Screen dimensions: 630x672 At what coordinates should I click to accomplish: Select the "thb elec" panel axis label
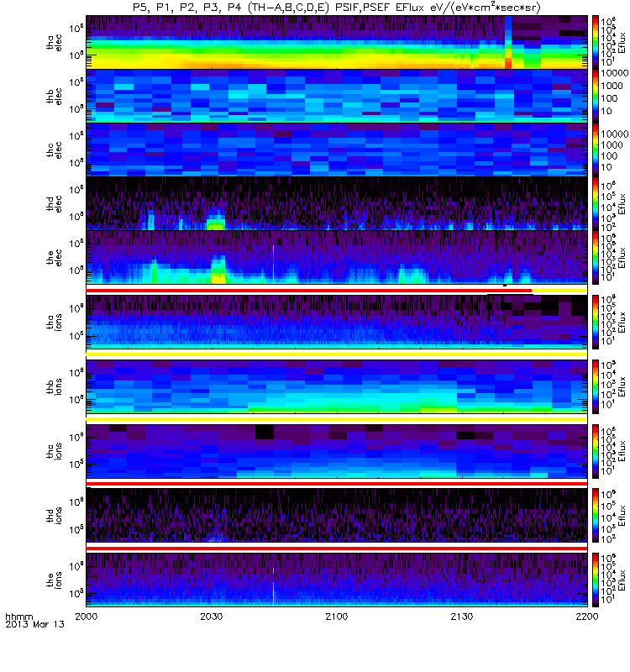point(54,96)
